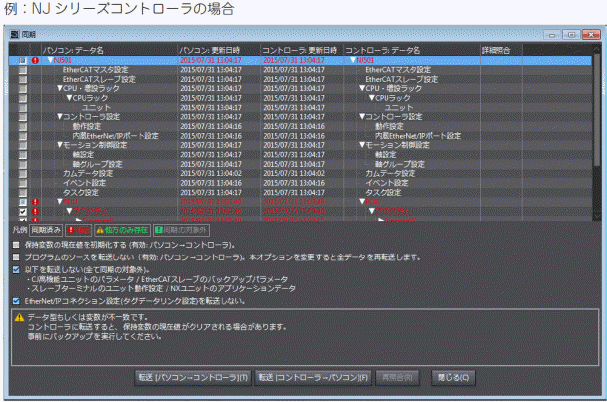Click パソコン: データ名 column header
The height and width of the screenshot is (402, 607).
coord(109,50)
